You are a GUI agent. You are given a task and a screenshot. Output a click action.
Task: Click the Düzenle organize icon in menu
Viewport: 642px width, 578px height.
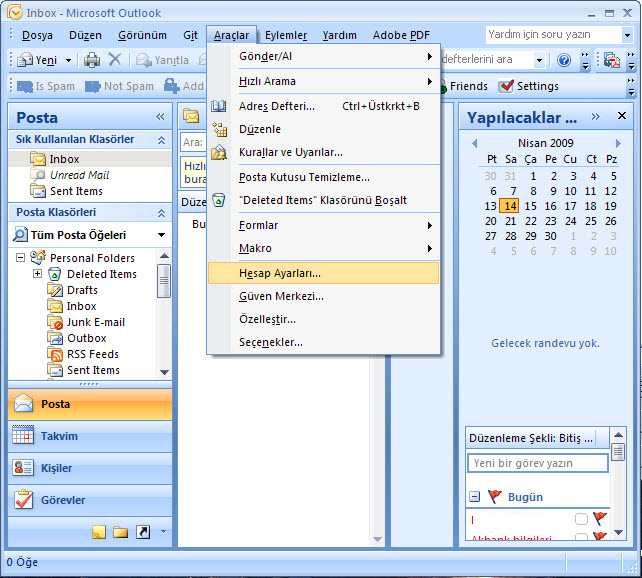219,129
